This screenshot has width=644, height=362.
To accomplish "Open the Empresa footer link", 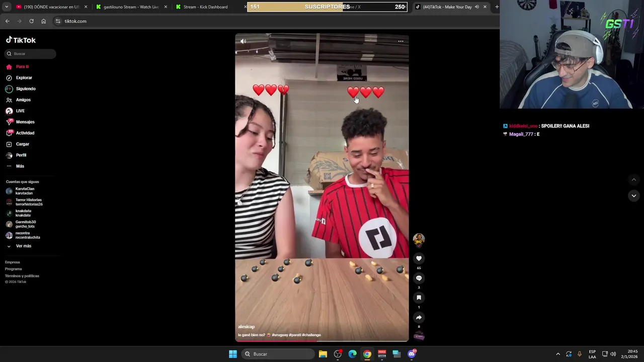I will pos(13,262).
